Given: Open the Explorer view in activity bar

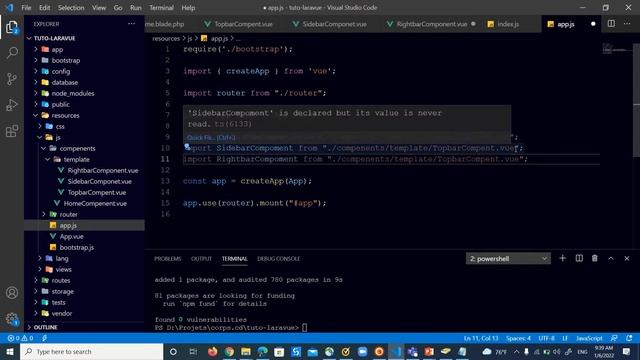Looking at the screenshot, I should tap(12, 27).
